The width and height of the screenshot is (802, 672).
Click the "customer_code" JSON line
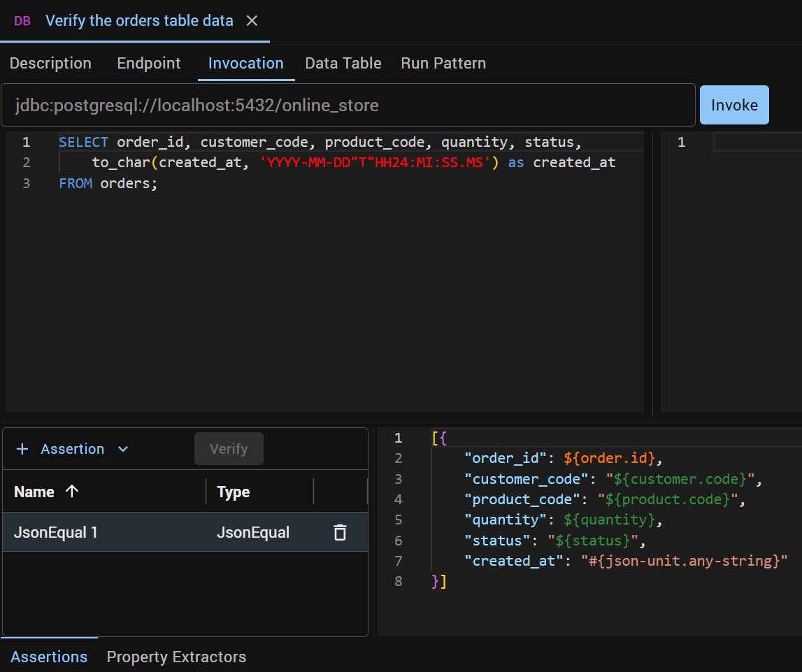(613, 479)
